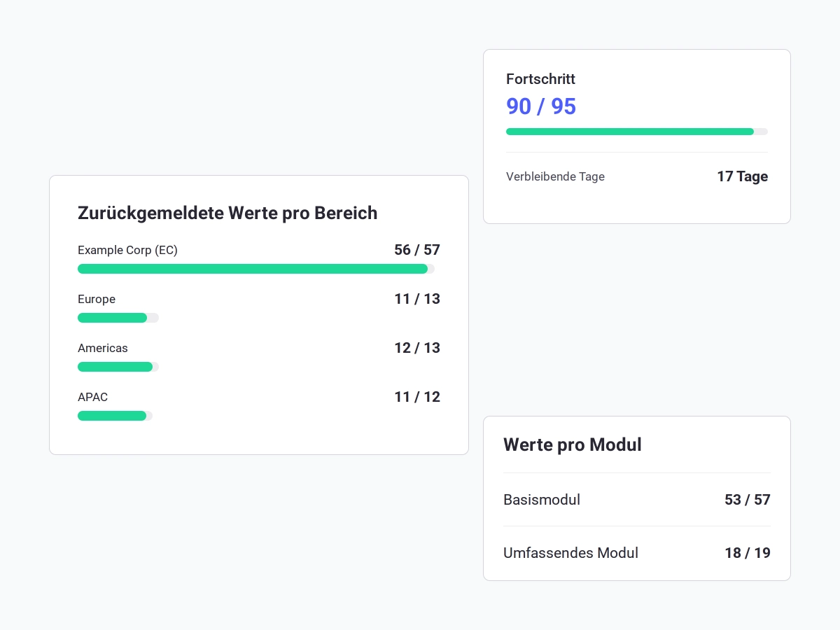Image resolution: width=840 pixels, height=630 pixels.
Task: Click the '53 / 57' value
Action: pos(748,500)
